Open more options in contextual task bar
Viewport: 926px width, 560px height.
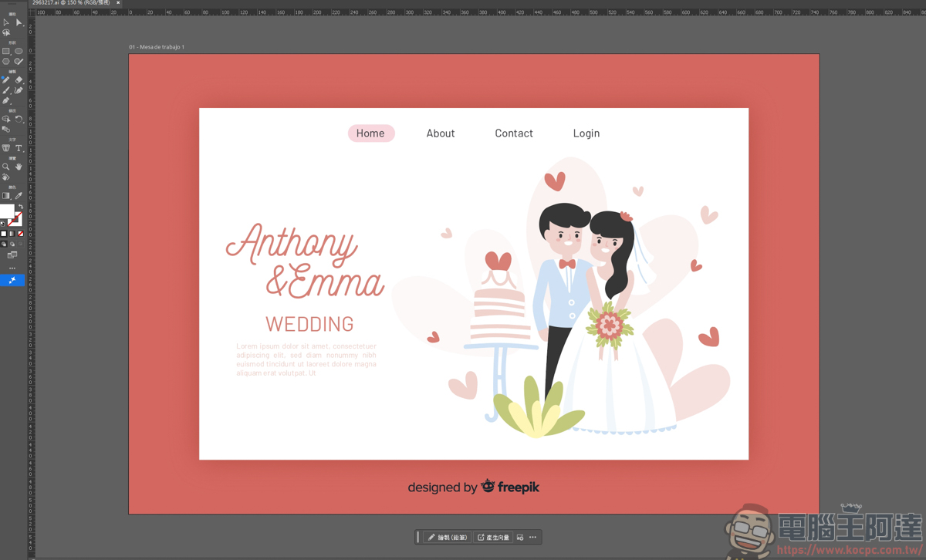(x=532, y=538)
